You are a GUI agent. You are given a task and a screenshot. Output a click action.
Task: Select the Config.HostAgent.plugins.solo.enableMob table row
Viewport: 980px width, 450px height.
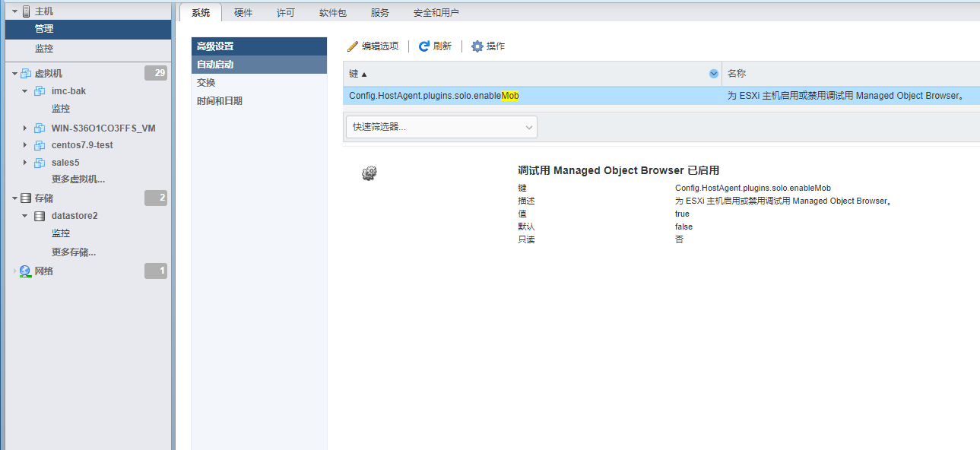[661, 96]
